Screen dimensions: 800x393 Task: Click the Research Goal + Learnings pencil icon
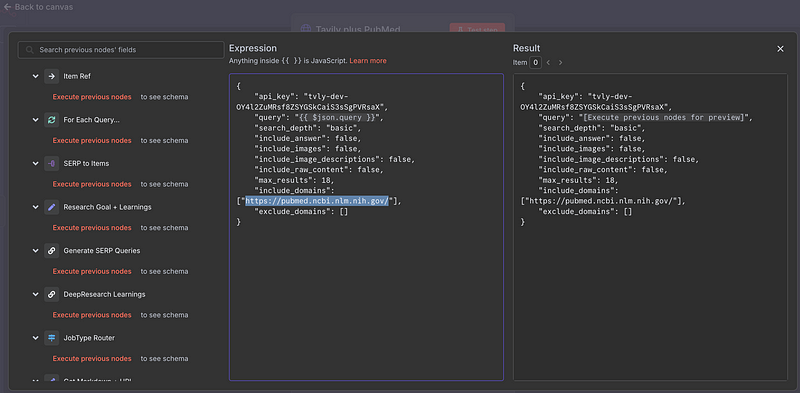pyautogui.click(x=52, y=207)
